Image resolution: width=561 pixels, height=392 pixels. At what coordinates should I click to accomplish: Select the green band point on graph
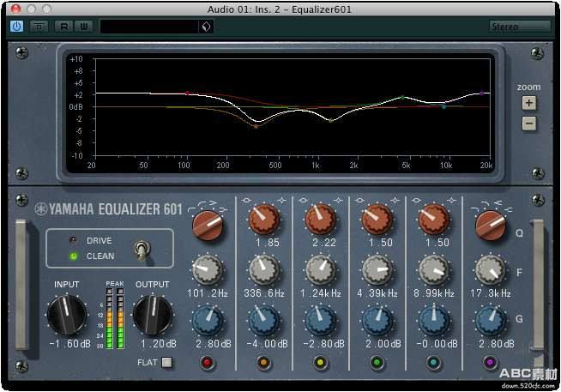402,97
